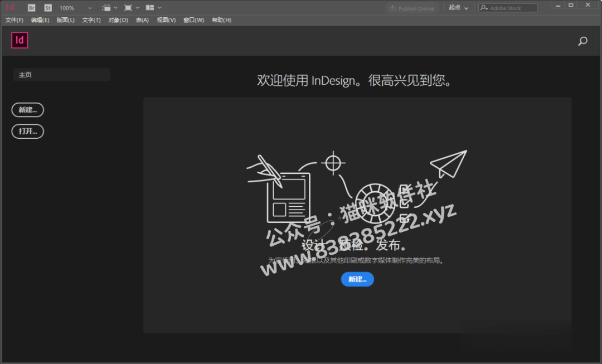Screen dimensions: 602x364
Task: Click the Publish Online button
Action: [412, 8]
